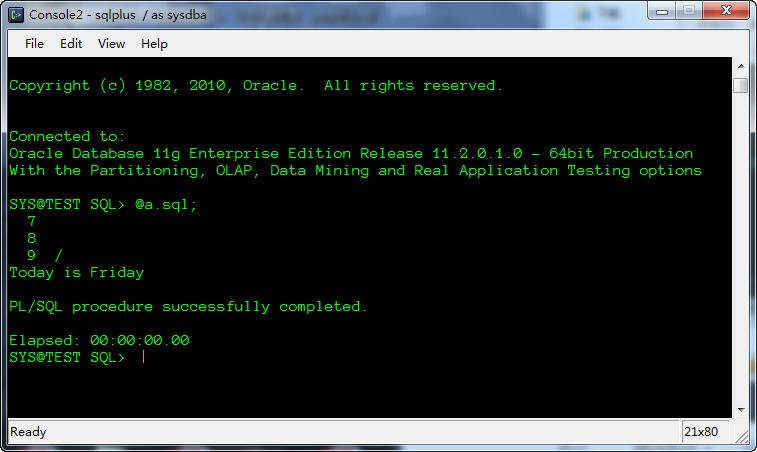
Task: Click the 'Today is Friday' output line
Action: point(77,273)
